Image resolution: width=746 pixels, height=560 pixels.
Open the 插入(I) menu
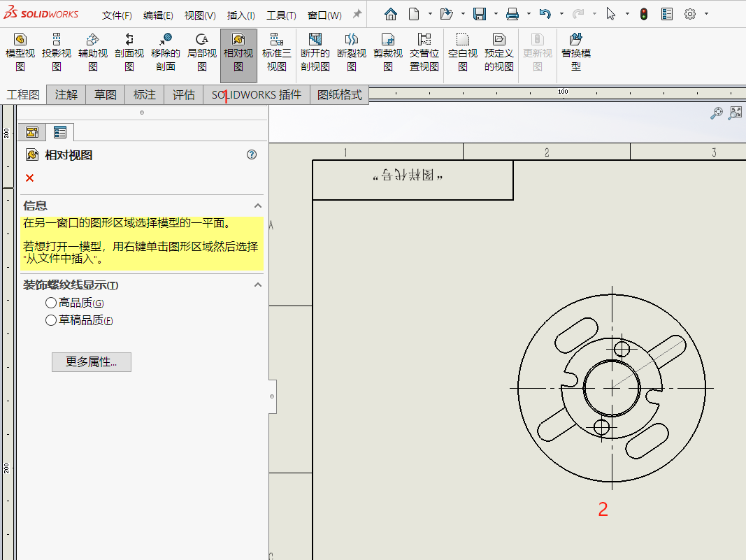(x=241, y=15)
